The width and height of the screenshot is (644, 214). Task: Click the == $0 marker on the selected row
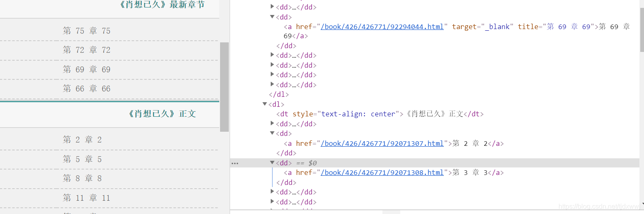pyautogui.click(x=306, y=163)
